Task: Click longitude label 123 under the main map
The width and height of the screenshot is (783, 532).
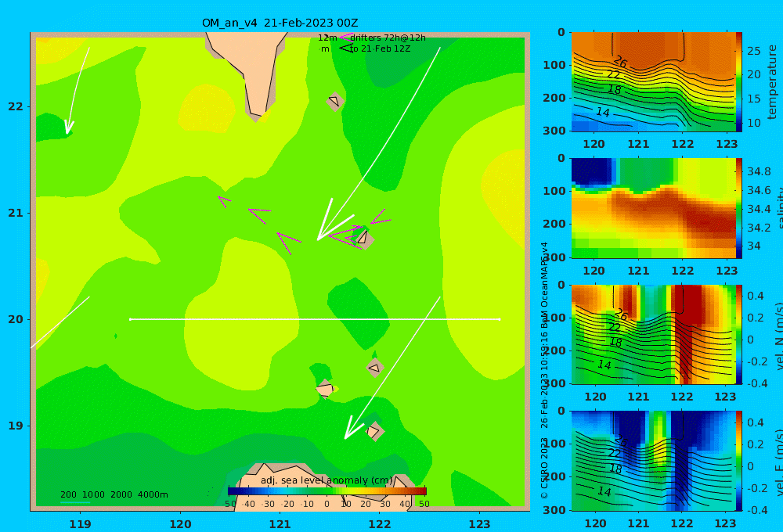Action: point(479,524)
